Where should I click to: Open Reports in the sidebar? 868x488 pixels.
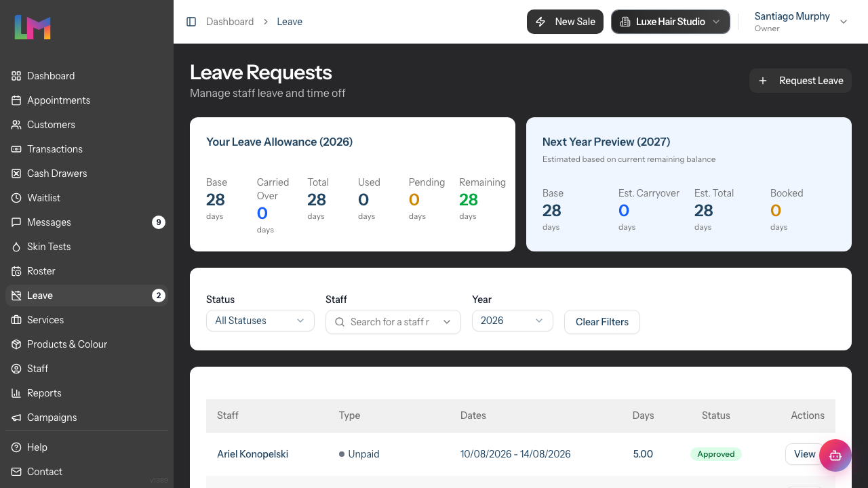87,393
